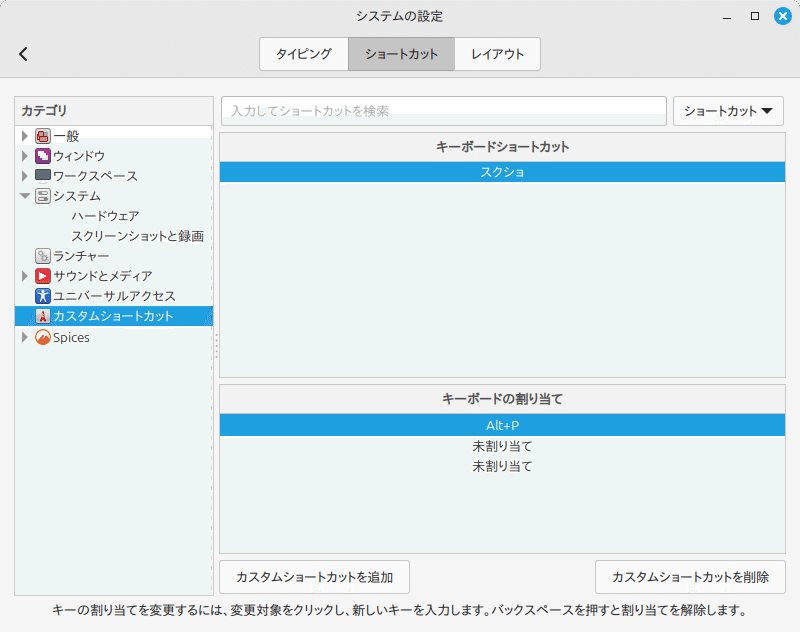Click the first 未割り当て binding row
This screenshot has width=800, height=632.
tap(502, 446)
